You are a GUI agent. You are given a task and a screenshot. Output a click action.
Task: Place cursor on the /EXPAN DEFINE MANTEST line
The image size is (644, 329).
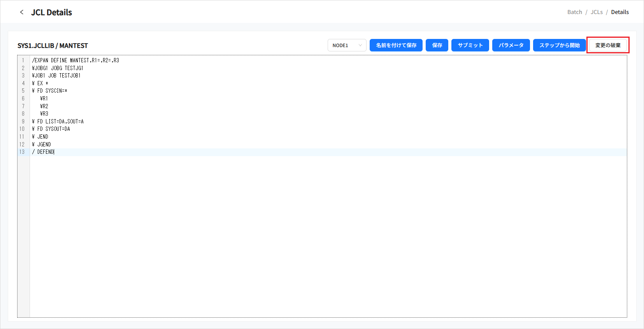pyautogui.click(x=75, y=60)
